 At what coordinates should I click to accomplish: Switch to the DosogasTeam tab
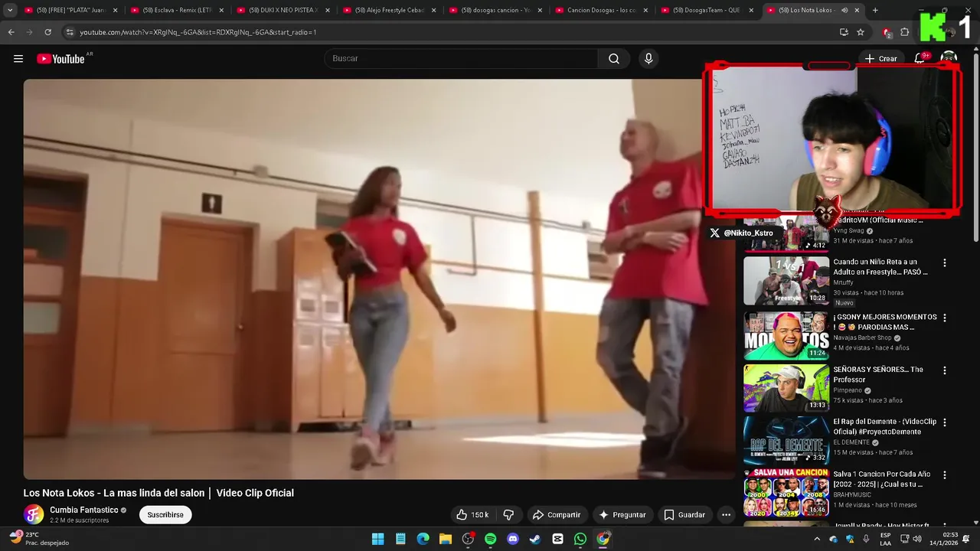click(x=707, y=11)
